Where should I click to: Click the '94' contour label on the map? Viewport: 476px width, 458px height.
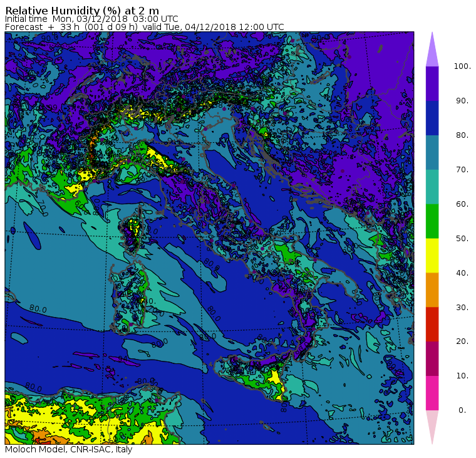tap(122, 358)
